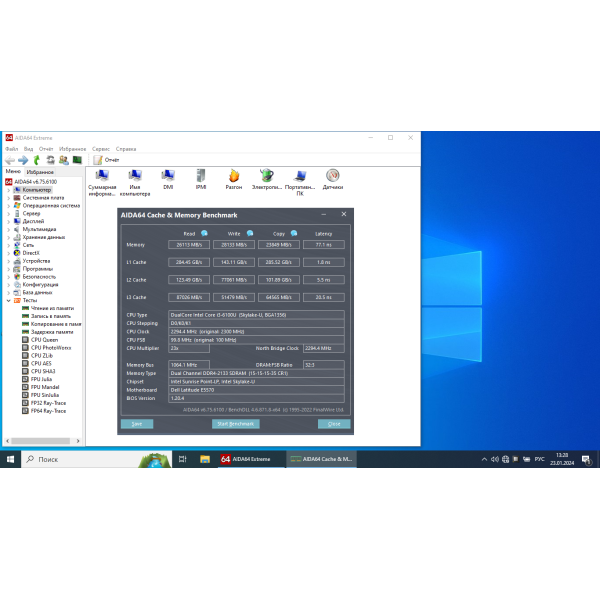Open the Сервис menu
The width and height of the screenshot is (600, 600).
click(x=101, y=149)
